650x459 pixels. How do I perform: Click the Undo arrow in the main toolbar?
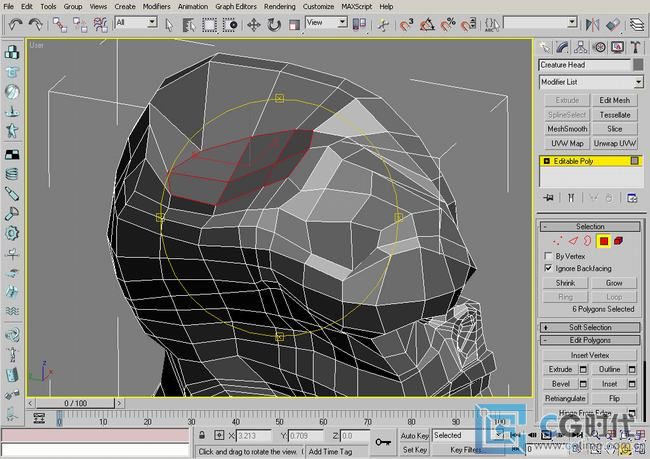point(15,24)
